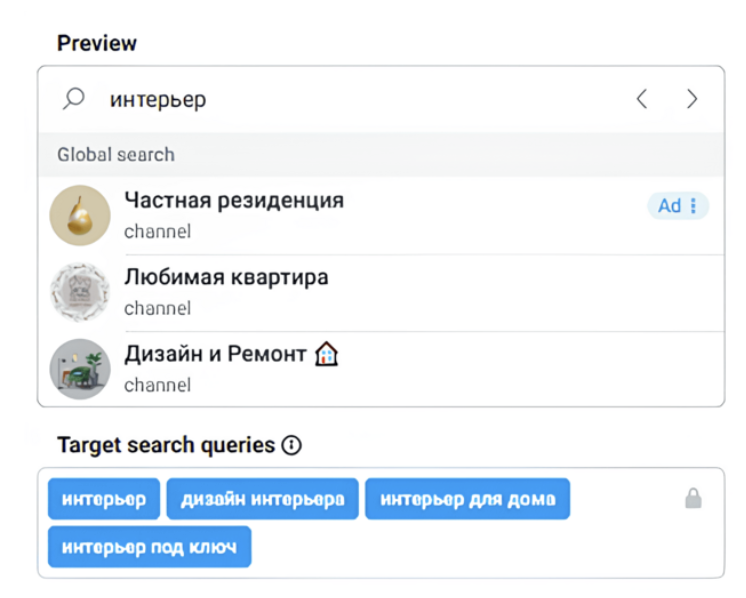Select the "дизайн интерьера" query tag

(x=262, y=499)
